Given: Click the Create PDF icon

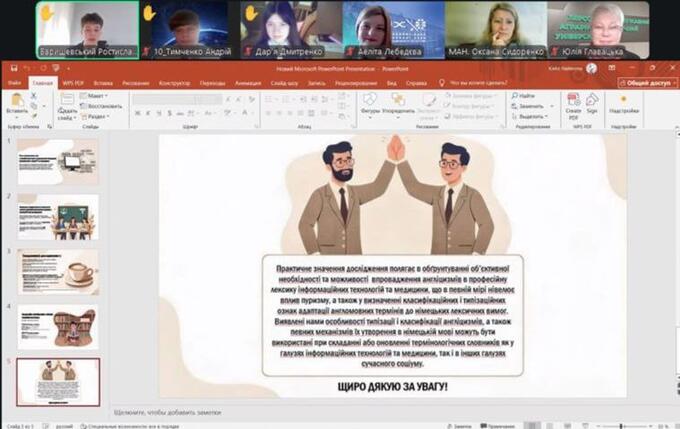Looking at the screenshot, I should (x=574, y=102).
